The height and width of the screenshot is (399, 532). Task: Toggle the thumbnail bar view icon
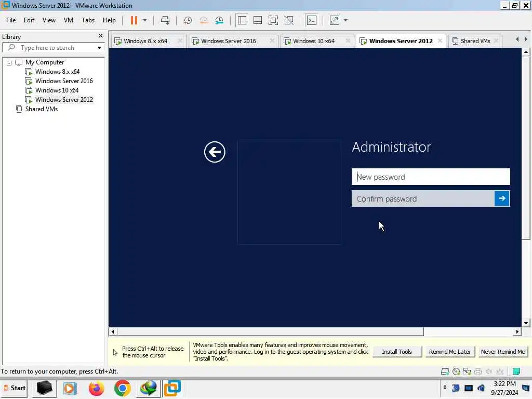pyautogui.click(x=258, y=20)
